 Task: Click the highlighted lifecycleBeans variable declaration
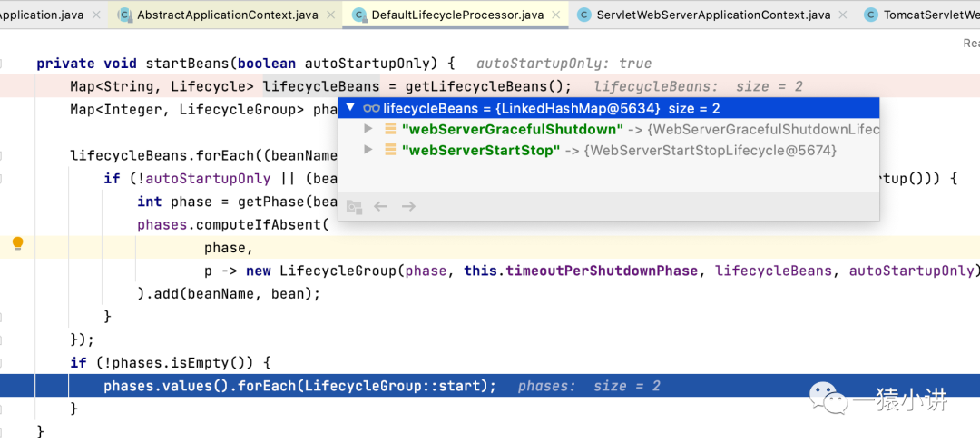coord(320,86)
